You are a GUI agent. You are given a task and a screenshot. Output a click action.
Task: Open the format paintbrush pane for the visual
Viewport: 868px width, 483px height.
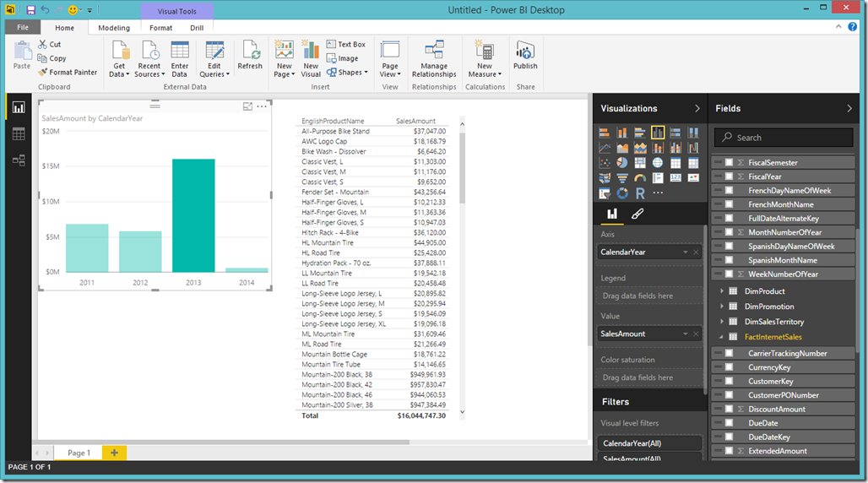pos(637,214)
